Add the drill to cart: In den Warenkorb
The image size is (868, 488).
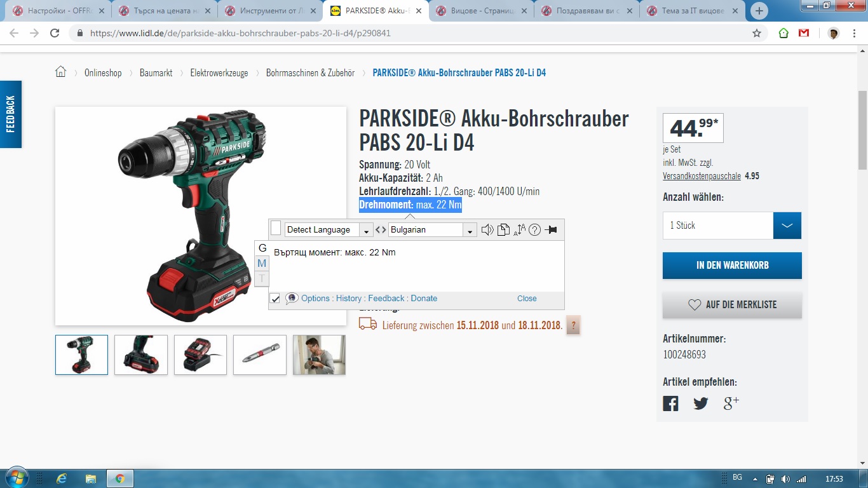[732, 266]
